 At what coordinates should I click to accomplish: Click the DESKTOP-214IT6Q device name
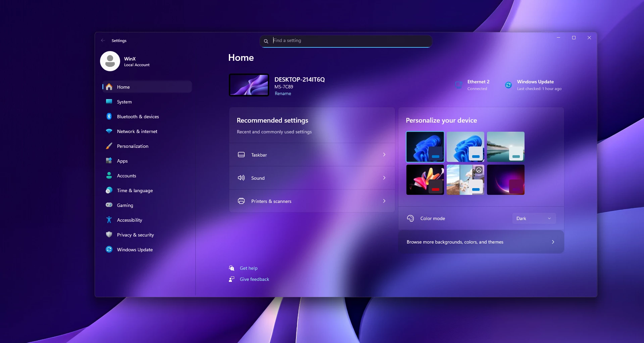[x=300, y=80]
